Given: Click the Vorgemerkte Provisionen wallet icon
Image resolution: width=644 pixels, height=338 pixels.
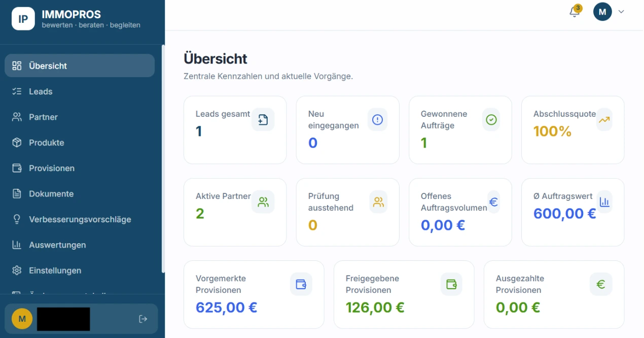Looking at the screenshot, I should pyautogui.click(x=301, y=284).
